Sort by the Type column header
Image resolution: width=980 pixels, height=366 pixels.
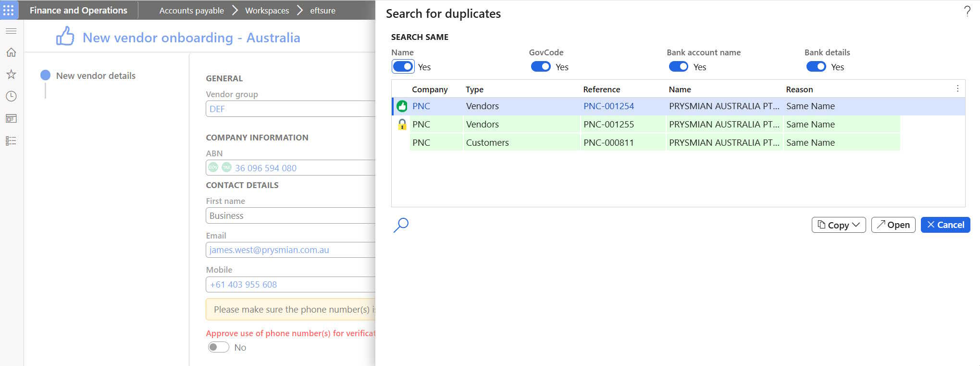click(x=474, y=89)
